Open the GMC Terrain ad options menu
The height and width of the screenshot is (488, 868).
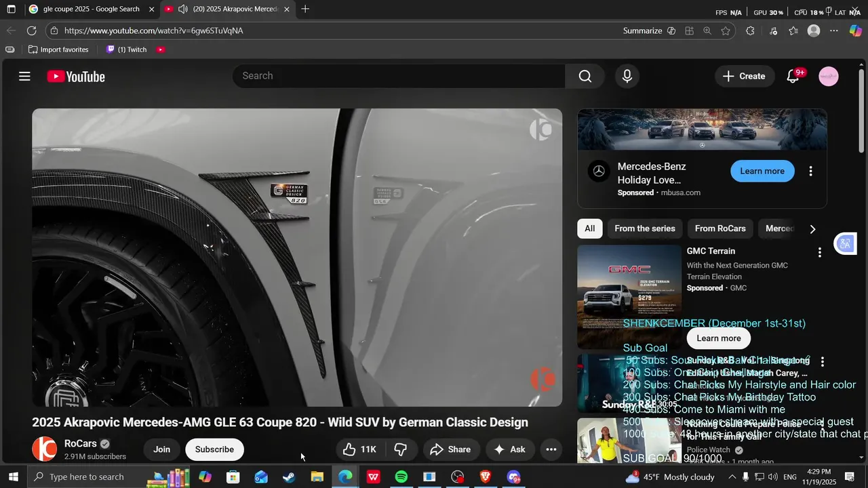coord(819,252)
